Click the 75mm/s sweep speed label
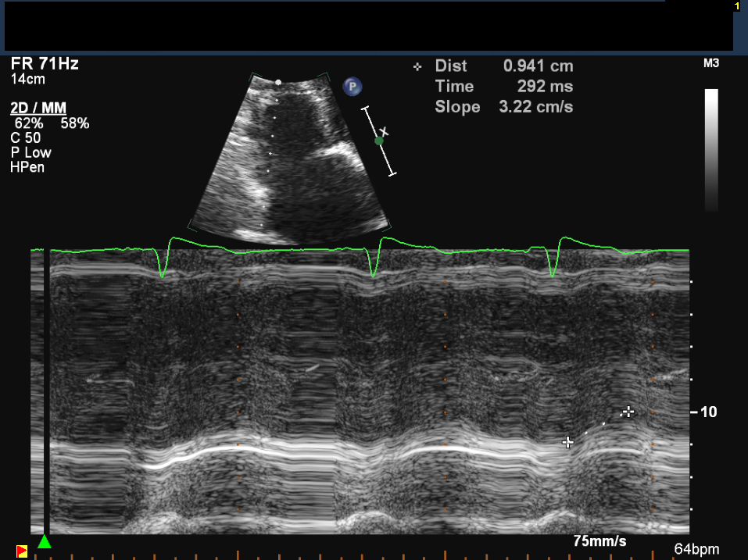The width and height of the screenshot is (748, 560). (599, 541)
